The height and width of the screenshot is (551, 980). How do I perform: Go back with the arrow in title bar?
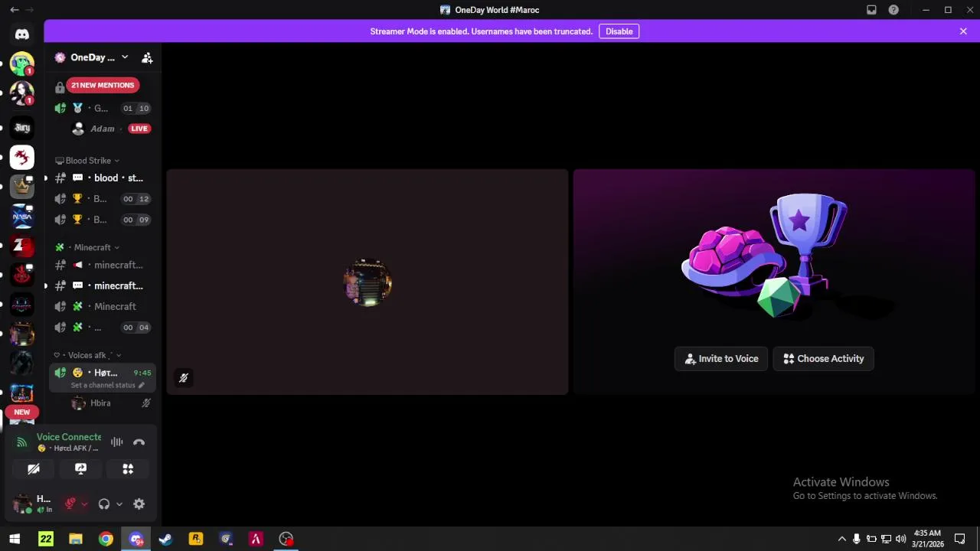pyautogui.click(x=14, y=10)
